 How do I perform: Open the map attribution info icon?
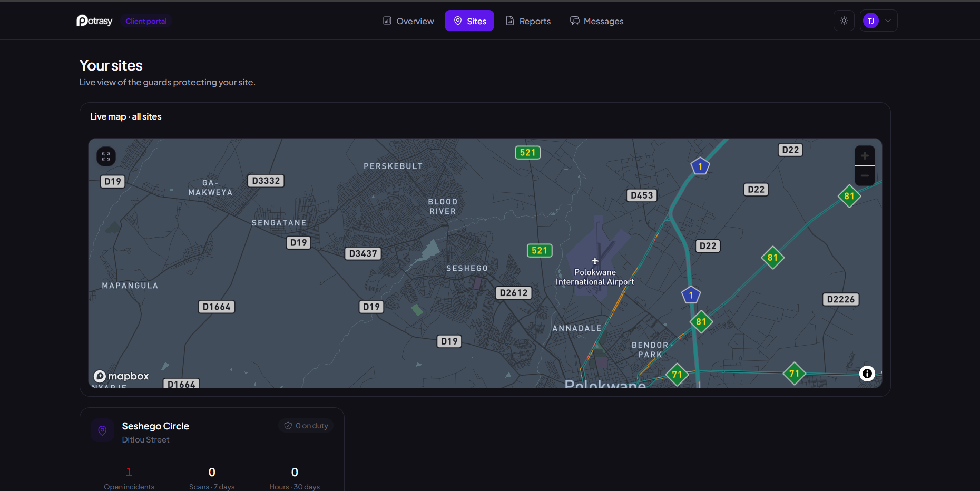point(867,374)
